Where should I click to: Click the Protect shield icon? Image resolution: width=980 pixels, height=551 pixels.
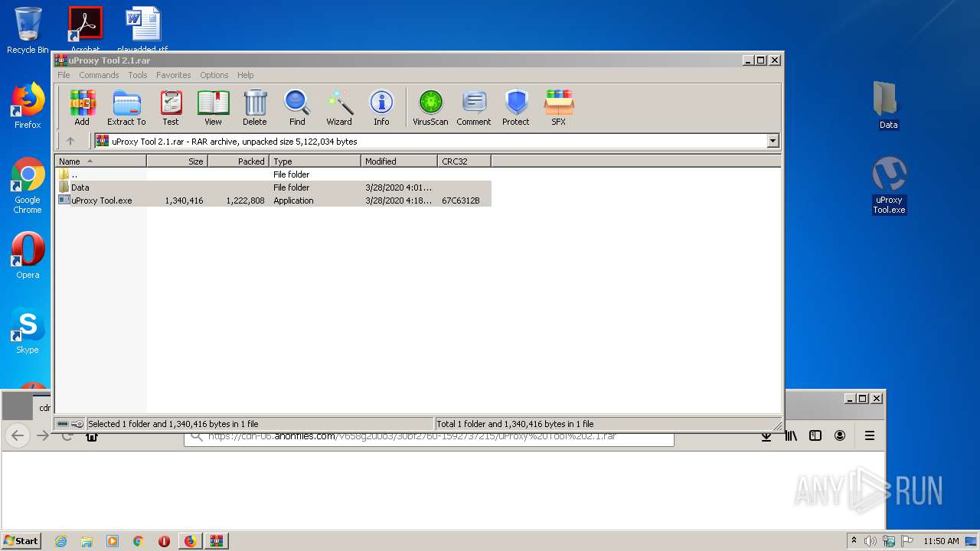(516, 107)
